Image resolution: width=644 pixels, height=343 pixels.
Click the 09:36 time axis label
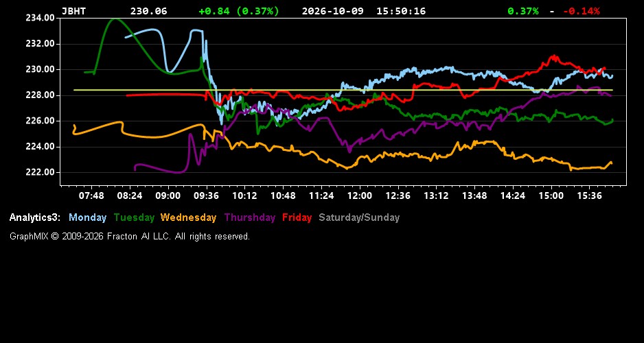(x=206, y=196)
